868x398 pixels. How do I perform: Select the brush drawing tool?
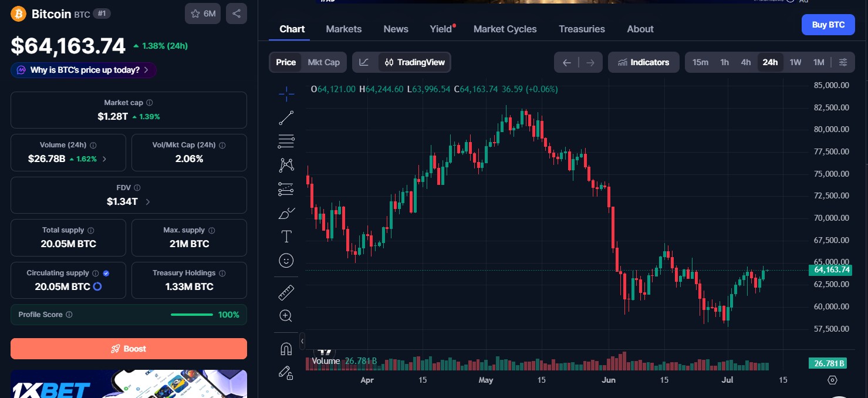click(286, 213)
